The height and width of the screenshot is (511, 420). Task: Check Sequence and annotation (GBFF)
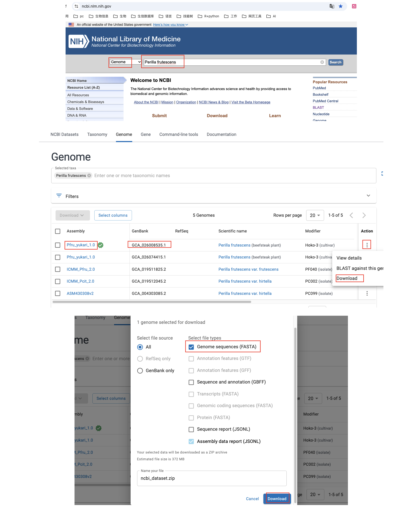(x=191, y=382)
